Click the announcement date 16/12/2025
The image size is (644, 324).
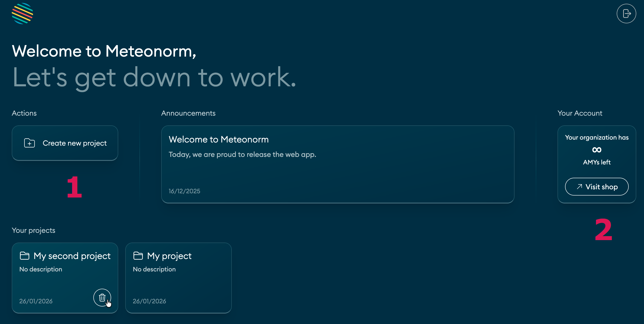(184, 191)
